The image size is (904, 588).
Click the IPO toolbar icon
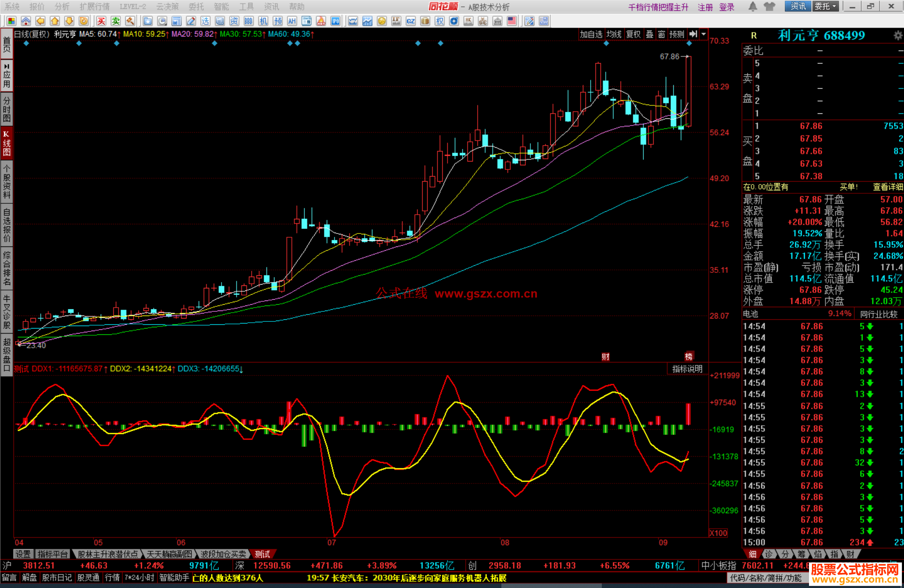(x=336, y=21)
